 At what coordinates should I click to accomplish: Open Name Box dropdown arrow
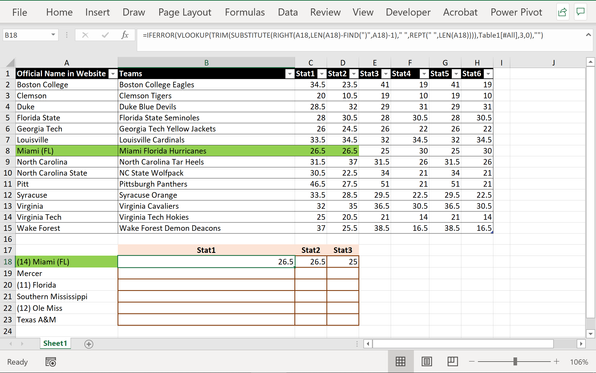53,35
